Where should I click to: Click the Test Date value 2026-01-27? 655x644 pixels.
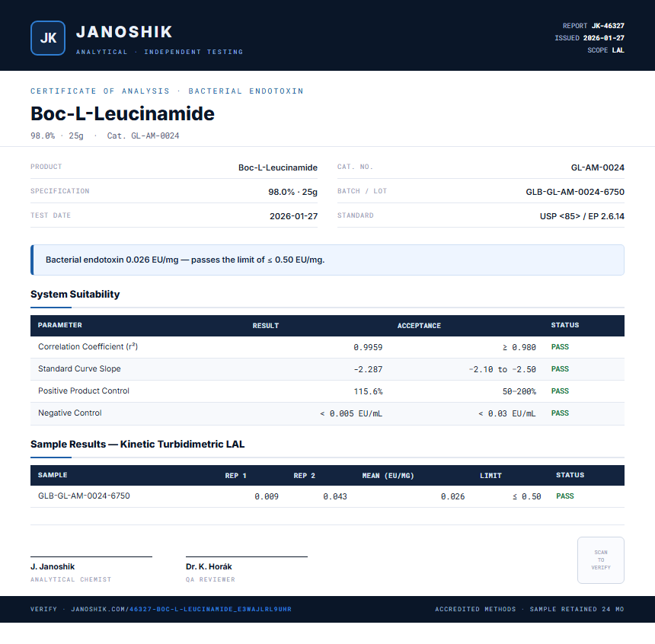(x=294, y=216)
